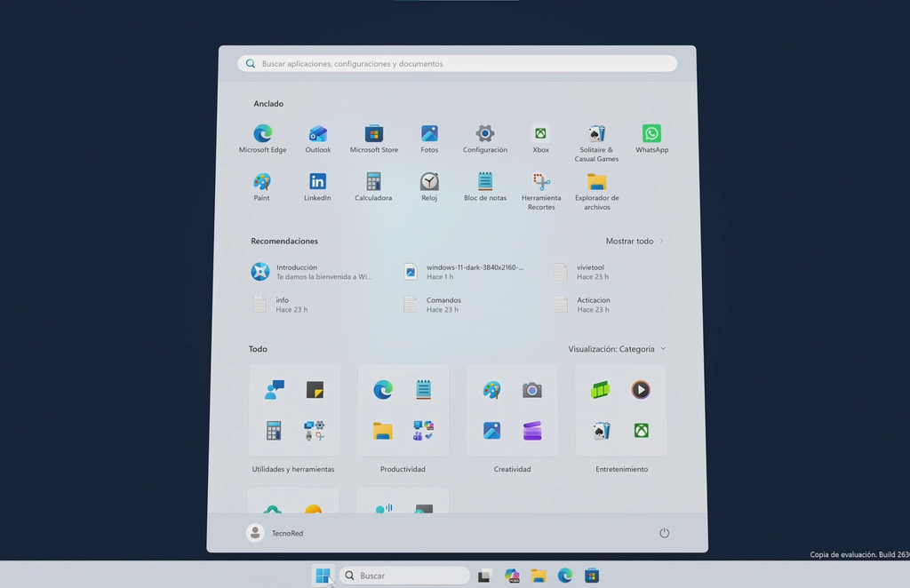Open the Microsoft Store pinned app

tap(374, 139)
